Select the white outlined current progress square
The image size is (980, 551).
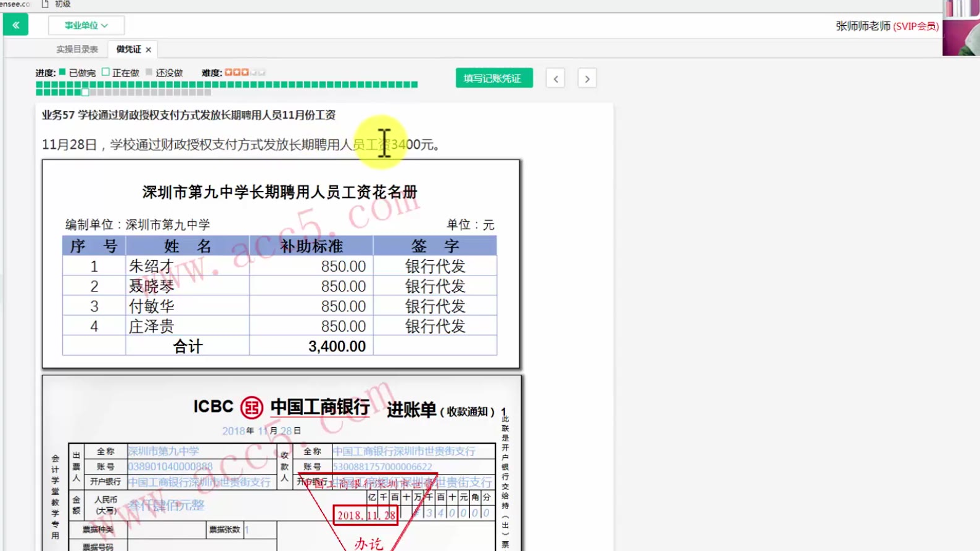pos(85,92)
